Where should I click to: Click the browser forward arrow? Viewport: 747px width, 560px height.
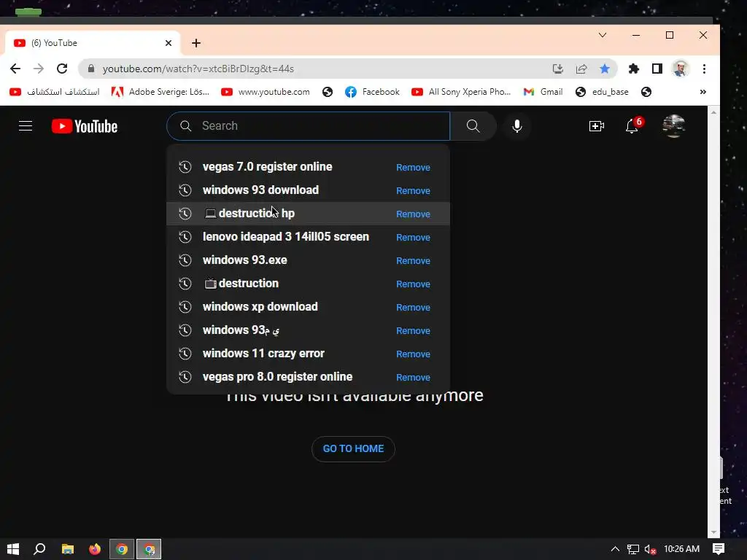39,69
